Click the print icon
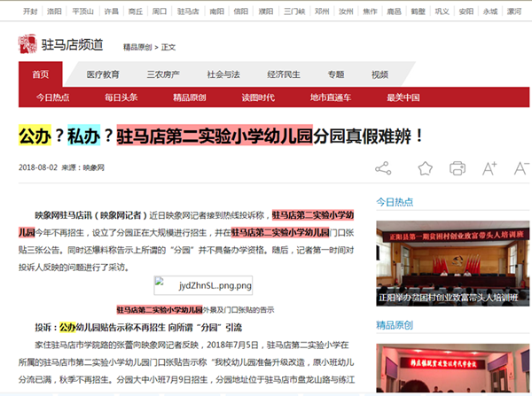 click(x=458, y=168)
